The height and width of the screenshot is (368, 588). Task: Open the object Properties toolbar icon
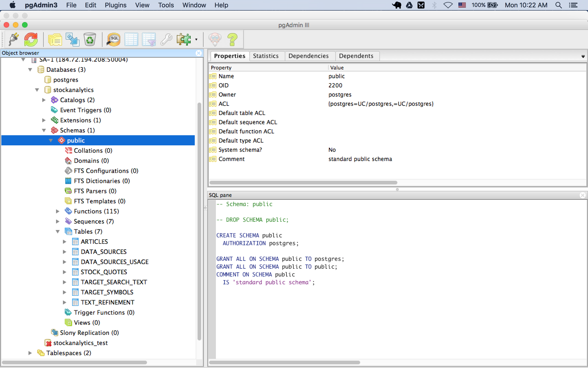[x=55, y=39]
